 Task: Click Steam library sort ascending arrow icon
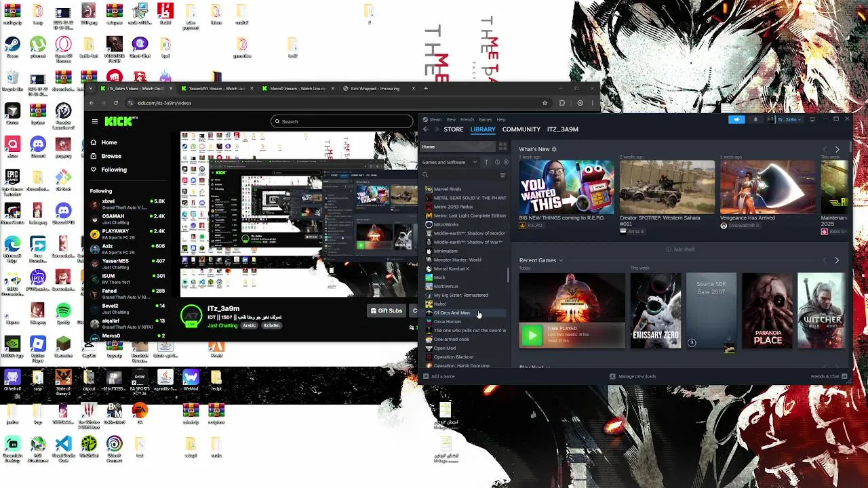coord(486,162)
